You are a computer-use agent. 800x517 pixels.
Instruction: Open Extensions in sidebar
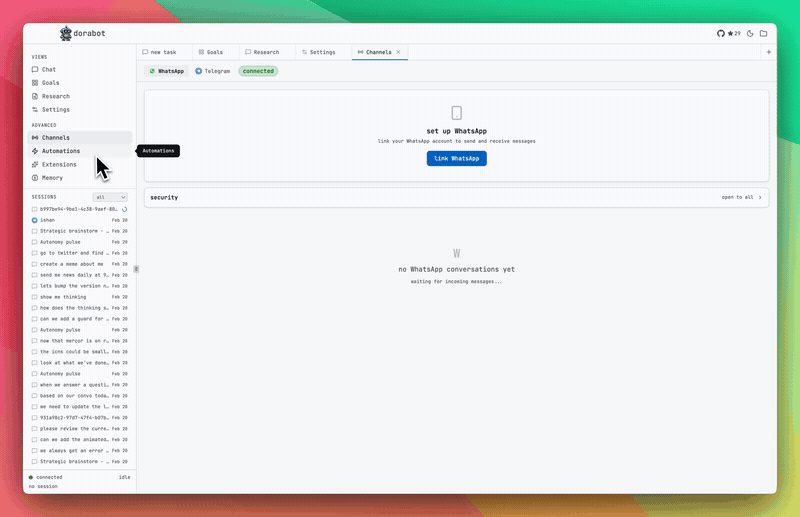[x=80, y=165]
